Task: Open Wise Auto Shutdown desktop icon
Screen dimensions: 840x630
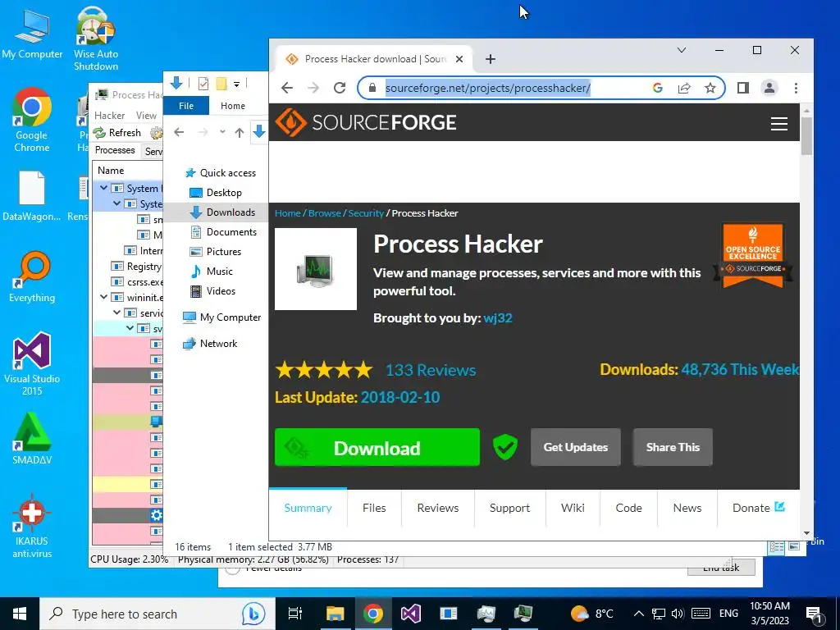Action: pyautogui.click(x=96, y=39)
